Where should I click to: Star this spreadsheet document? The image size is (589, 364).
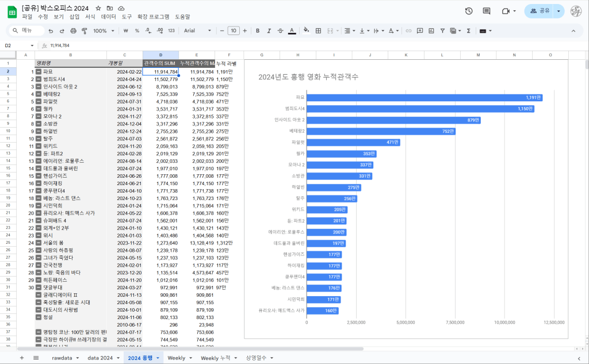click(x=98, y=8)
